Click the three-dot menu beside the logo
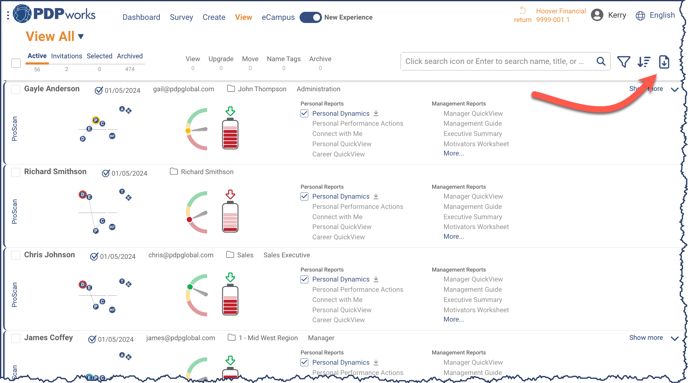 (8, 15)
